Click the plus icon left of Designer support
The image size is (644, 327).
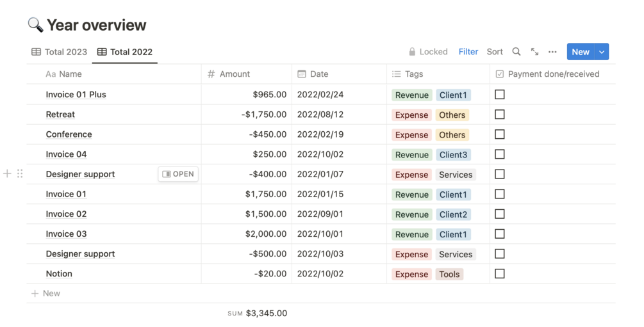tap(7, 173)
